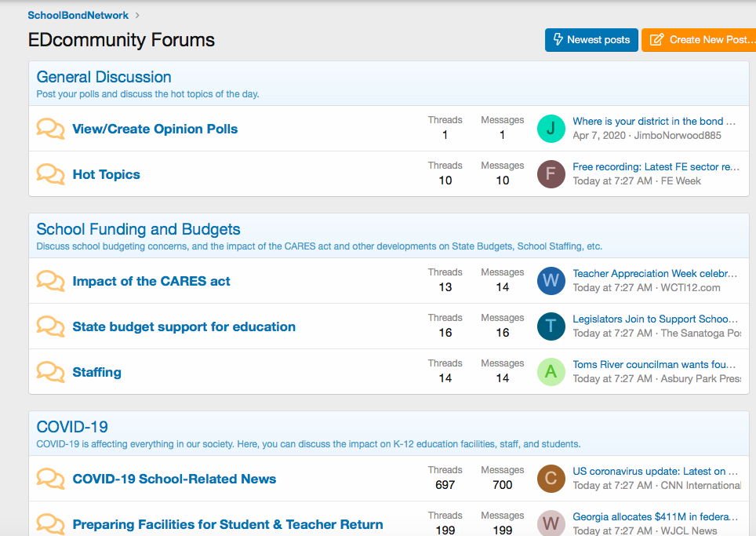Open Preparing Facilities for Student & Teacher Return
The height and width of the screenshot is (536, 756).
(228, 524)
